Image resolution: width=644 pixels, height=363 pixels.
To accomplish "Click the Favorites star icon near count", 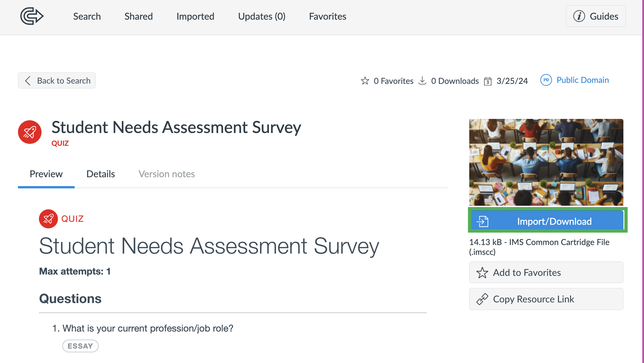I will 365,81.
